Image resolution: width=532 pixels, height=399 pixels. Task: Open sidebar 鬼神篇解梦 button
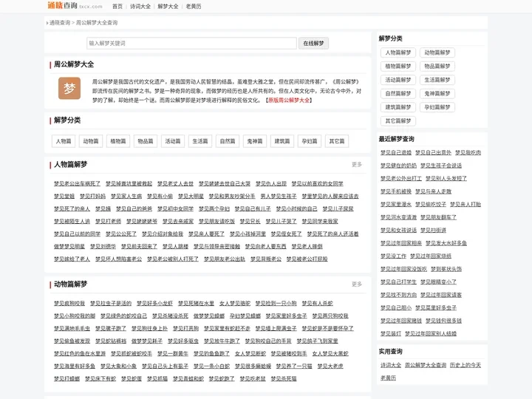click(x=437, y=93)
